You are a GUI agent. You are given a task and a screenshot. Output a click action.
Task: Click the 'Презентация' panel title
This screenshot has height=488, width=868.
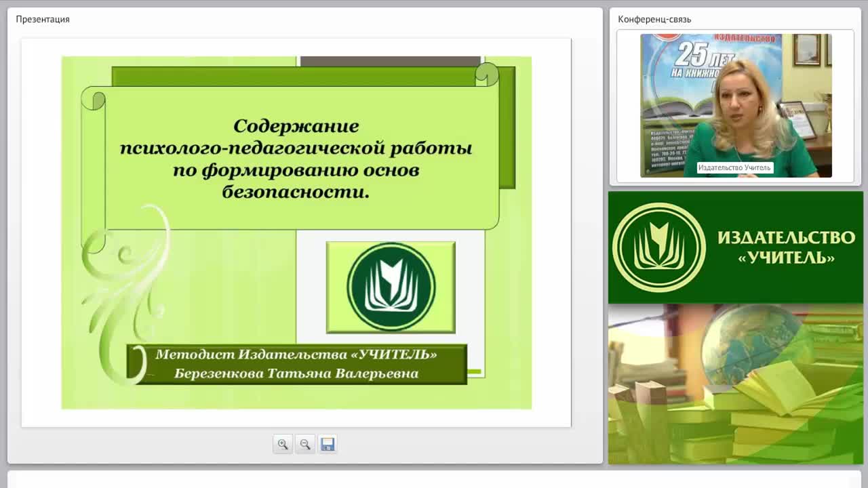coord(43,19)
